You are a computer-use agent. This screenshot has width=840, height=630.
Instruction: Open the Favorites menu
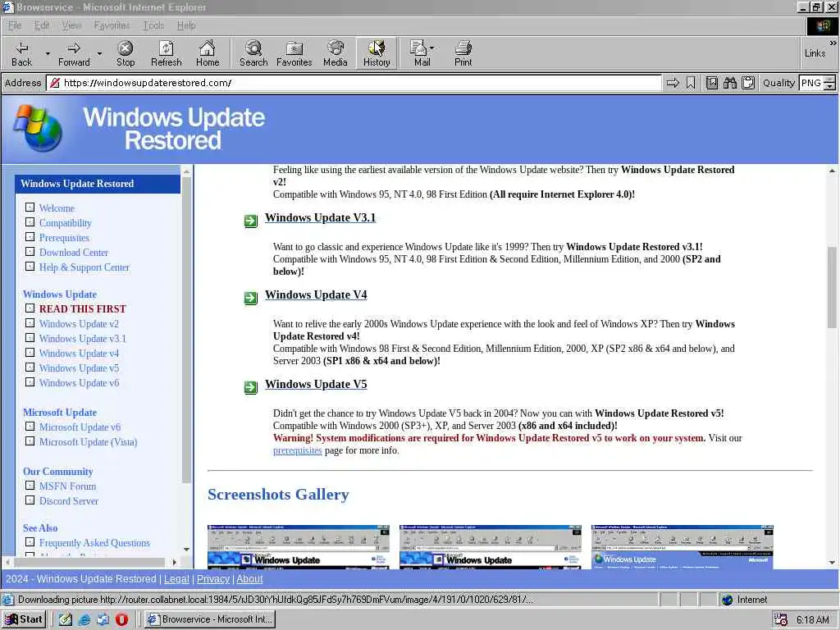112,25
